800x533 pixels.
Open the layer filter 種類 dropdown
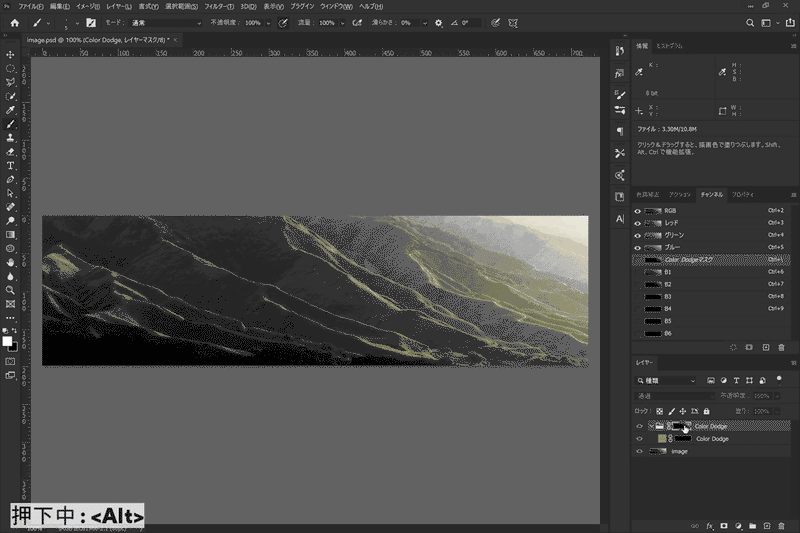(666, 380)
